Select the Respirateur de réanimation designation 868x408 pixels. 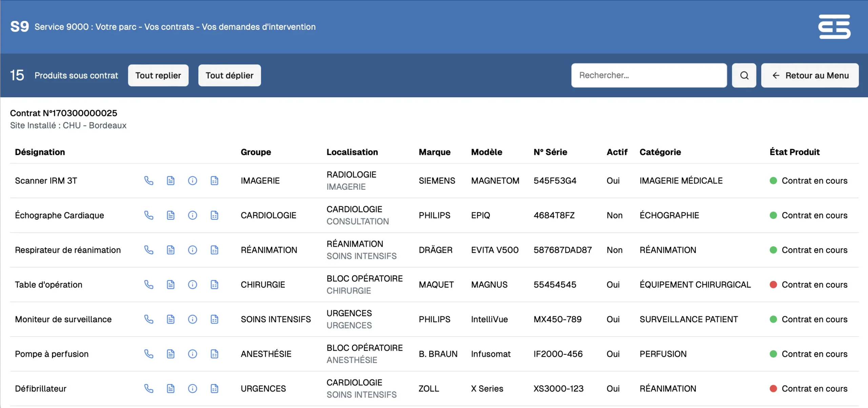(x=68, y=250)
